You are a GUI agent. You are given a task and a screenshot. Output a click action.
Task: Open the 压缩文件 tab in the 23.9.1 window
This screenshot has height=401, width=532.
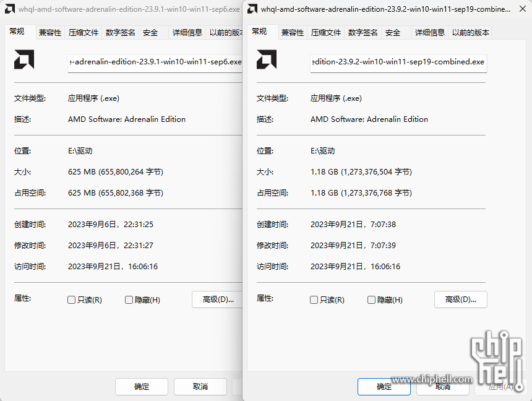[83, 33]
